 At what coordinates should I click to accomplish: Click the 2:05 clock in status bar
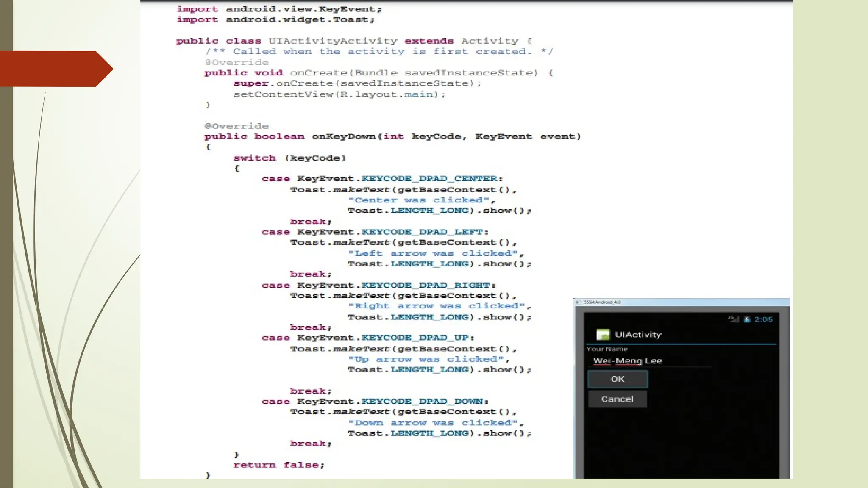click(x=763, y=319)
